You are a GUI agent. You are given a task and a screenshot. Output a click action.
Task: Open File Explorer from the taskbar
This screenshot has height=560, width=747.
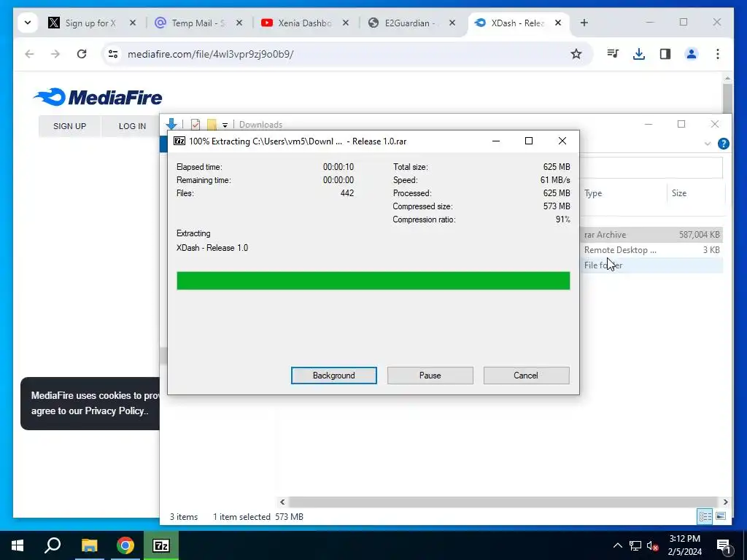tap(89, 545)
